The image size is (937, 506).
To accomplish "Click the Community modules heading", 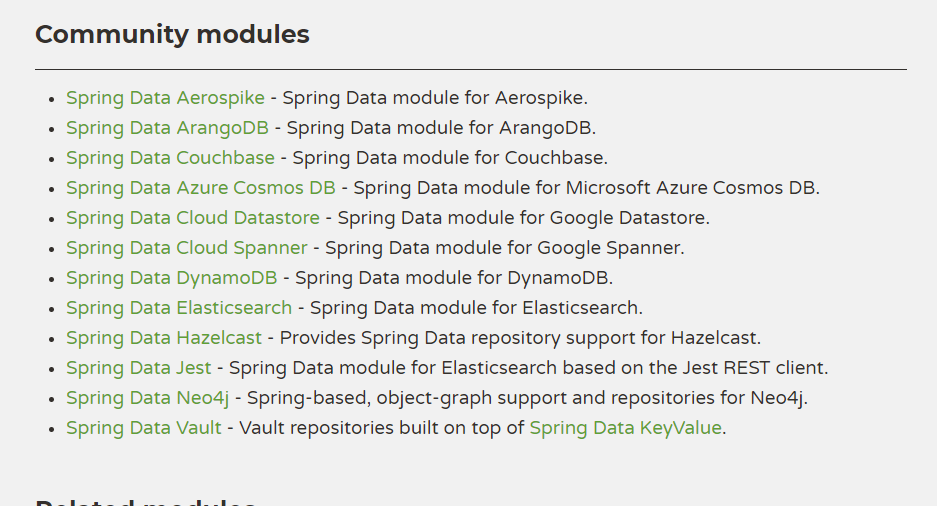I will click(172, 34).
